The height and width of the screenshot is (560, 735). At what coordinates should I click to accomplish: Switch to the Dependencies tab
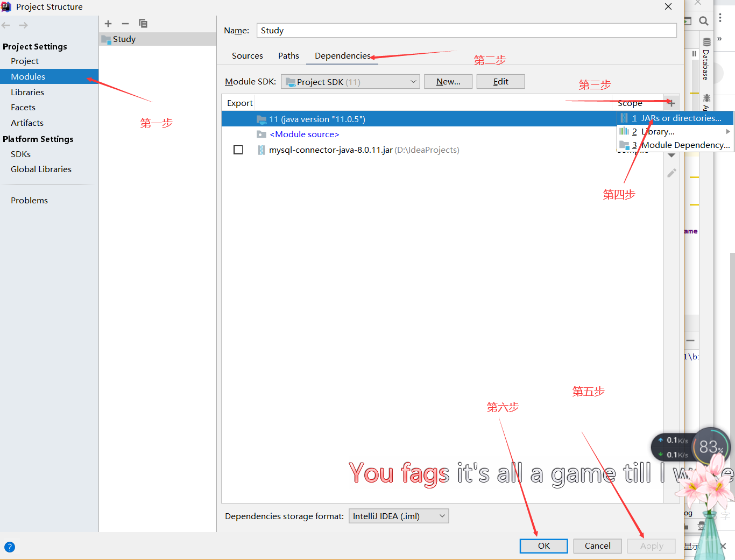[343, 56]
